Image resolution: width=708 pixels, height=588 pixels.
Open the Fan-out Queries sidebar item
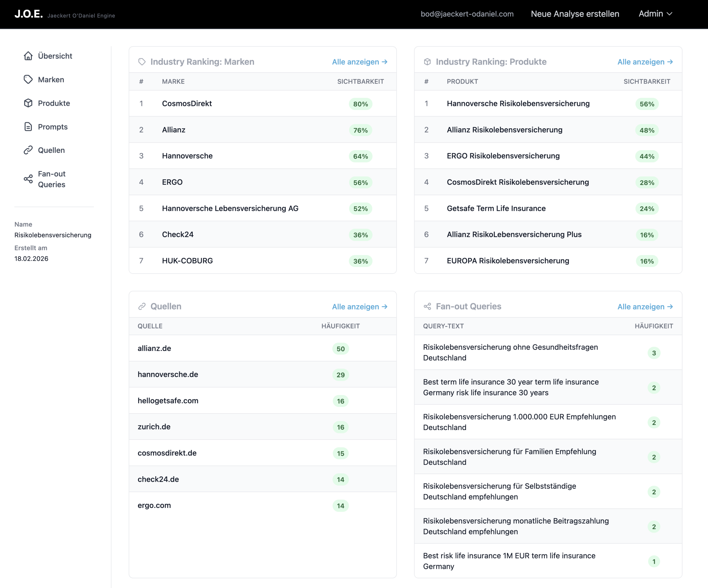click(x=51, y=179)
